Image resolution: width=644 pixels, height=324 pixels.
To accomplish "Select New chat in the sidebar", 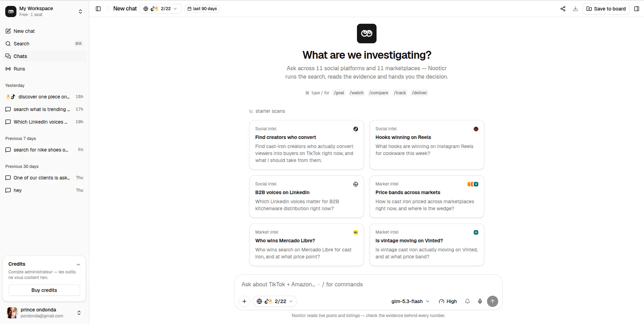I will point(44,31).
